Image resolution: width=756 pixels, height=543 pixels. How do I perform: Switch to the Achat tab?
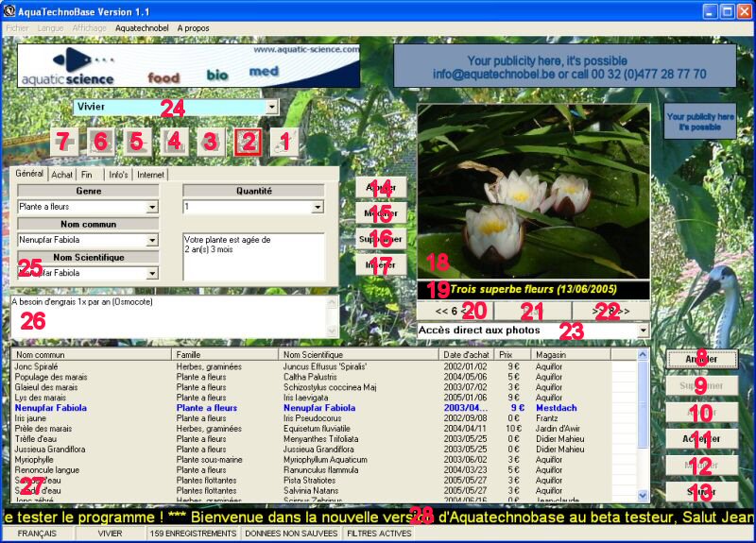tap(62, 175)
